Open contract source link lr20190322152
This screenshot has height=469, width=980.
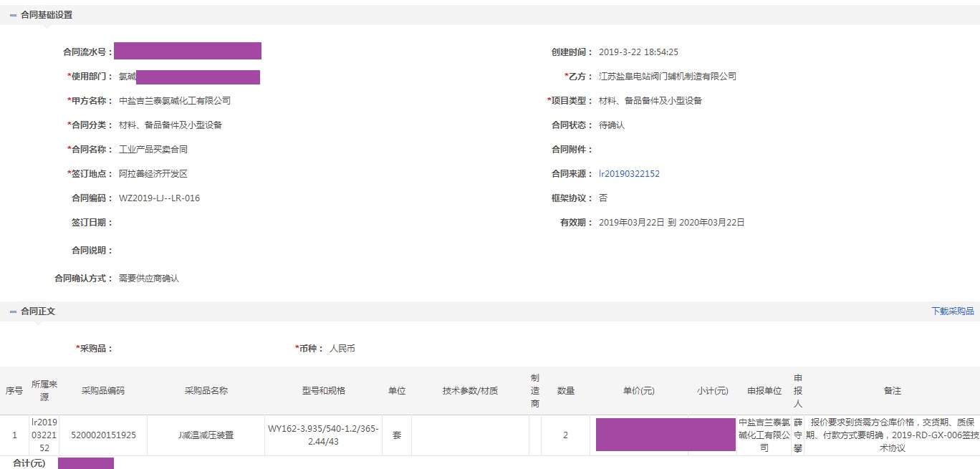pos(629,174)
